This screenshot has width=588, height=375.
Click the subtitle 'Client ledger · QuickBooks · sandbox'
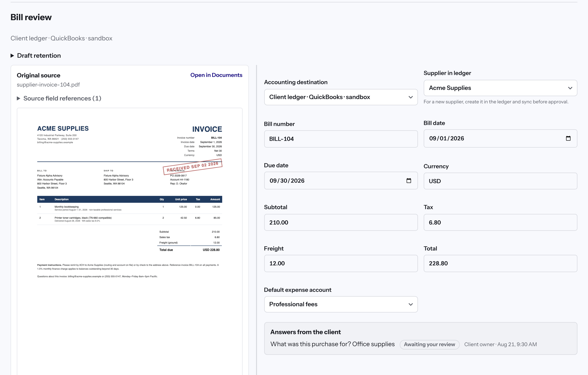[x=61, y=38]
